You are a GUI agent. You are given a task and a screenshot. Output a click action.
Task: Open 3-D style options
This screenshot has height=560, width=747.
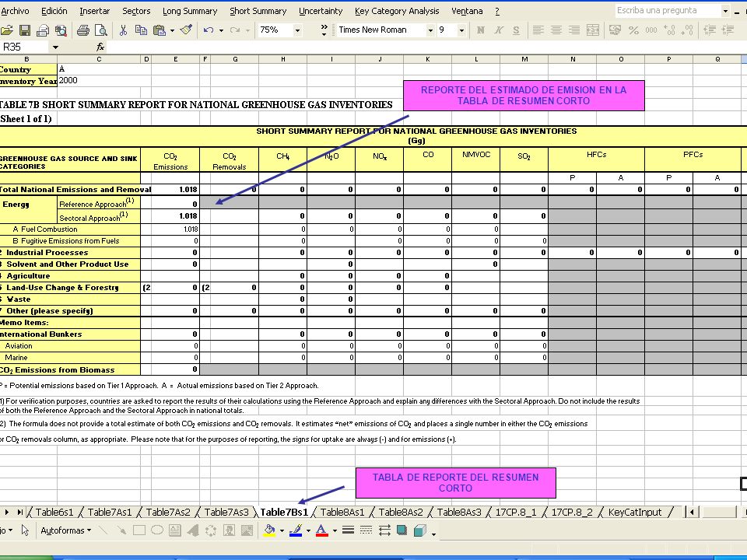[419, 530]
